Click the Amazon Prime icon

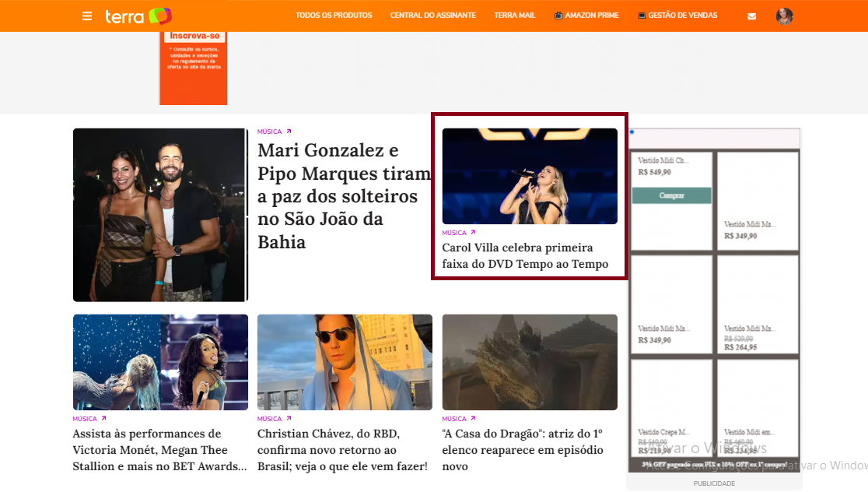(558, 16)
